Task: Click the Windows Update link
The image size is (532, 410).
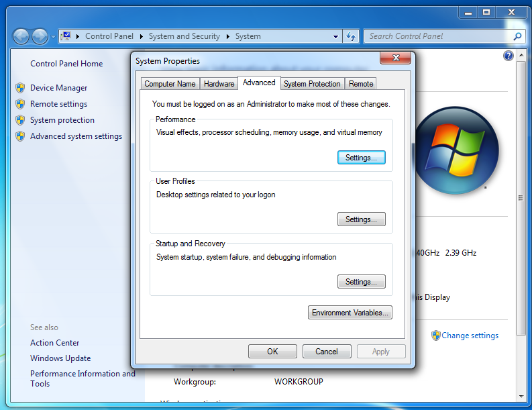Action: tap(60, 358)
